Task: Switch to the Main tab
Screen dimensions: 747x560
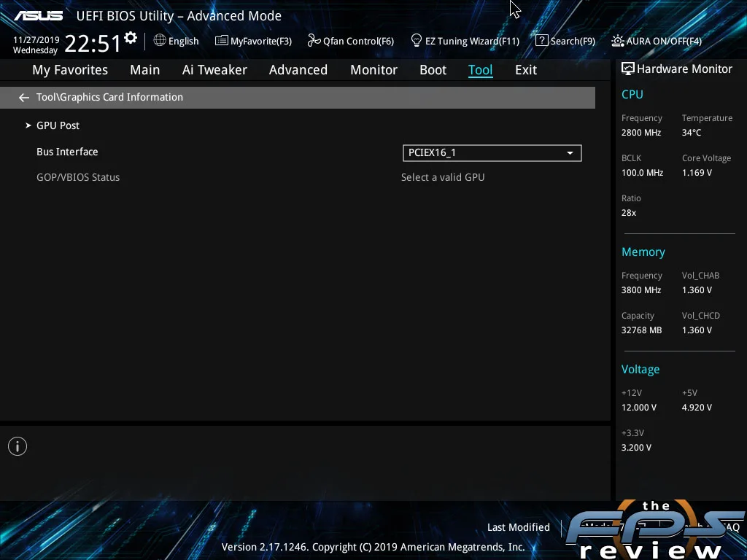Action: point(145,70)
